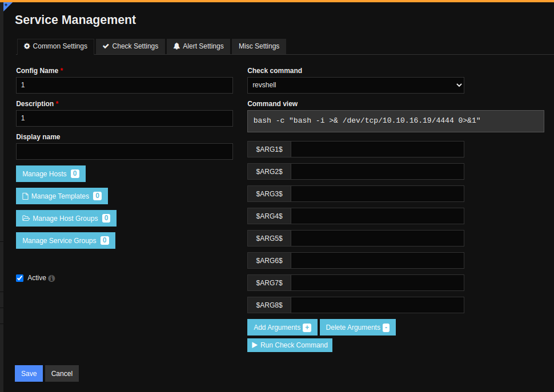Screen dimensions: 554x392
Task: Open Manage Host Groups
Action: coord(66,218)
